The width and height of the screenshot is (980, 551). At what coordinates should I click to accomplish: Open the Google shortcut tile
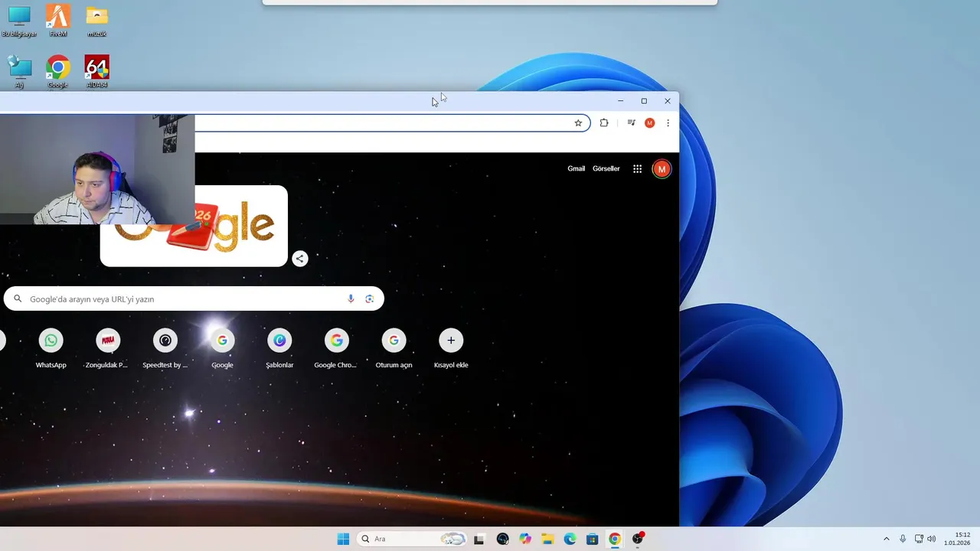click(x=222, y=349)
